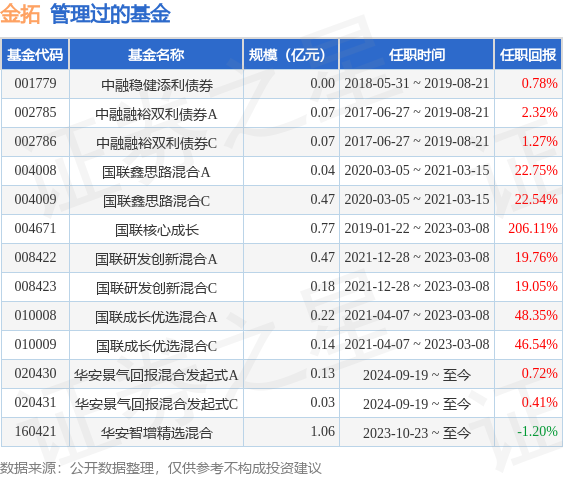The height and width of the screenshot is (477, 563).
Task: Click the 46.54% return value
Action: pos(536,344)
